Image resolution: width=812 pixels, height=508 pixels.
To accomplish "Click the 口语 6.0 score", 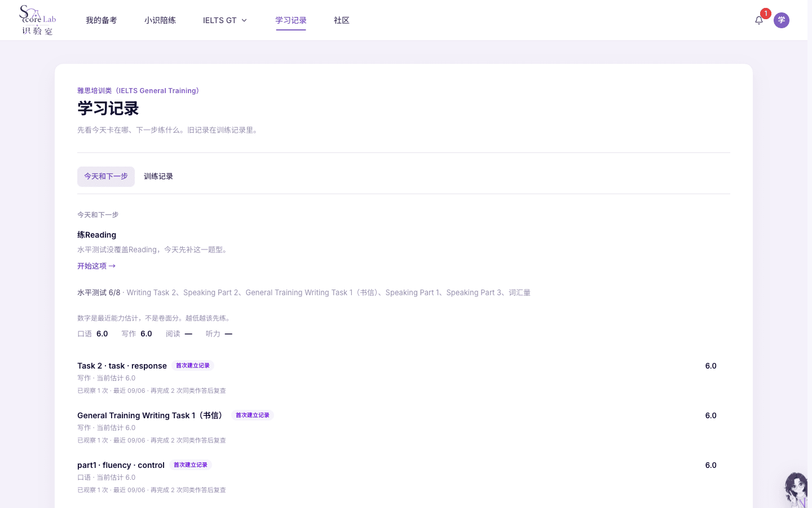I will [x=92, y=334].
